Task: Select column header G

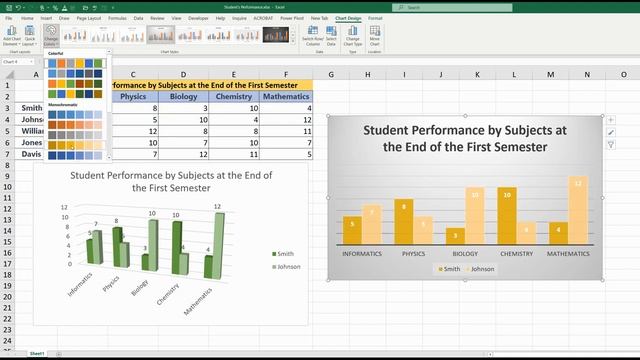Action: (331, 75)
